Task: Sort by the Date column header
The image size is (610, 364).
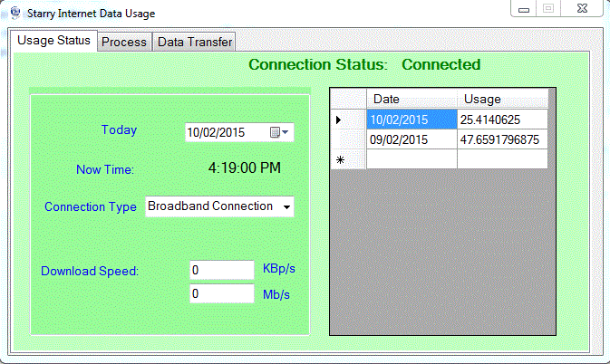Action: 412,99
